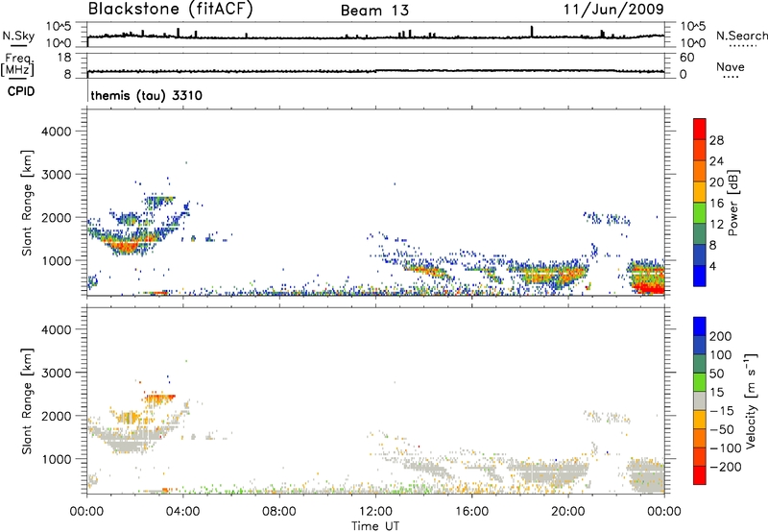The height and width of the screenshot is (532, 768).
Task: Click the '04:00' time tick label
Action: pyautogui.click(x=182, y=512)
